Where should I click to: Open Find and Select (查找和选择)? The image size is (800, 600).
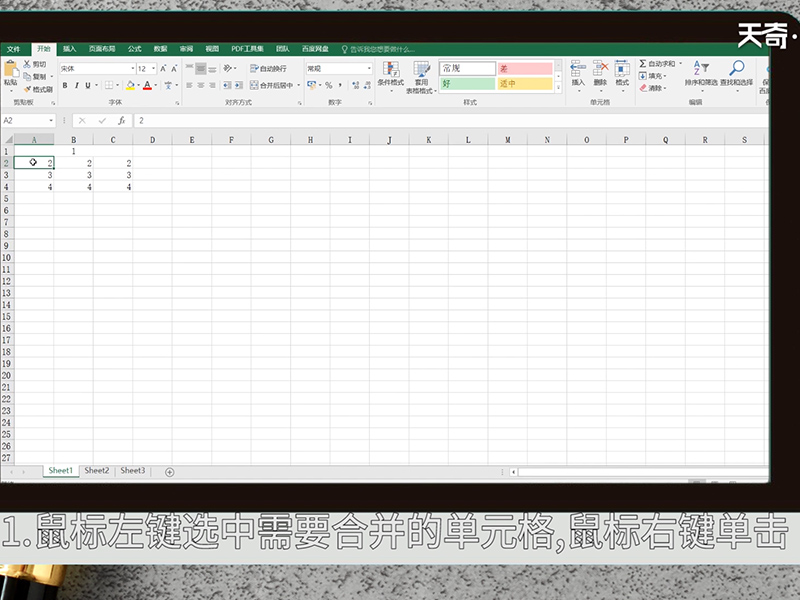[736, 75]
